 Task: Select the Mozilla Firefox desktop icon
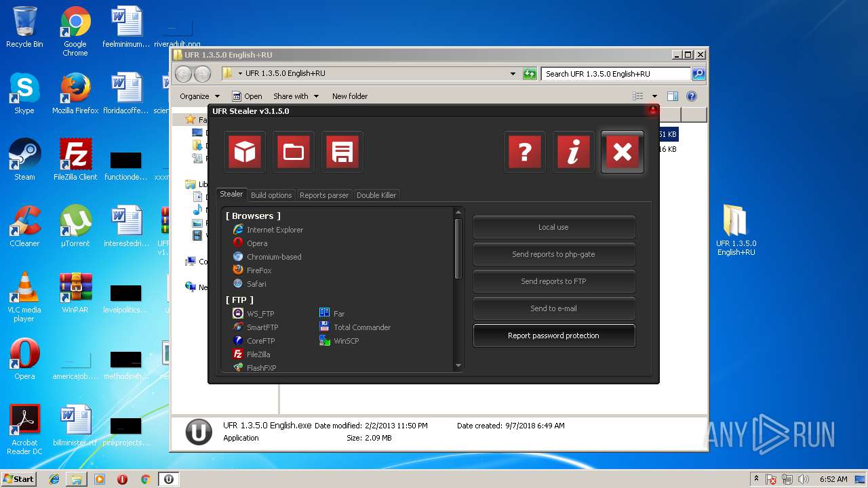[x=75, y=94]
